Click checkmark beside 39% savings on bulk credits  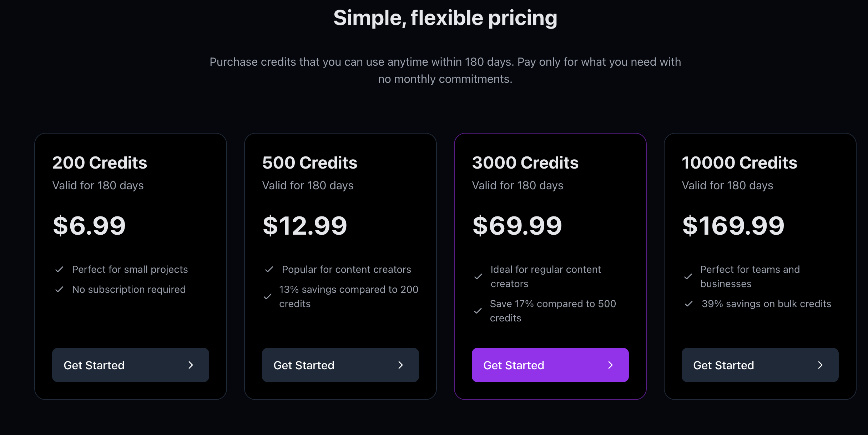click(689, 304)
